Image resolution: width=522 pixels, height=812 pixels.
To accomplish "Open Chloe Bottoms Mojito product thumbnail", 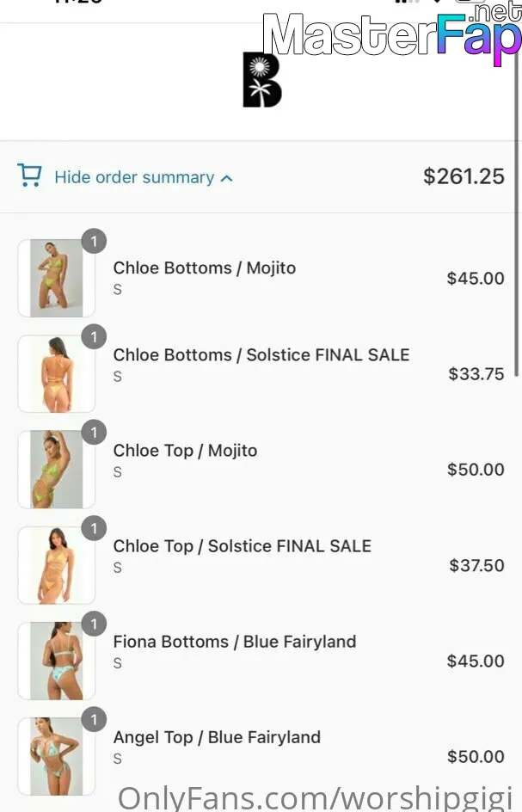I will pos(57,278).
